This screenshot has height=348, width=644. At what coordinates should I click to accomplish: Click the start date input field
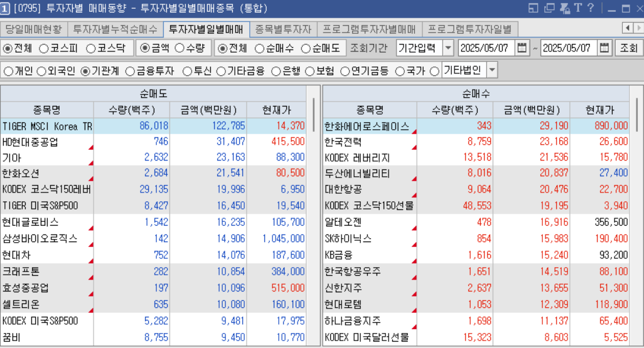(x=485, y=48)
